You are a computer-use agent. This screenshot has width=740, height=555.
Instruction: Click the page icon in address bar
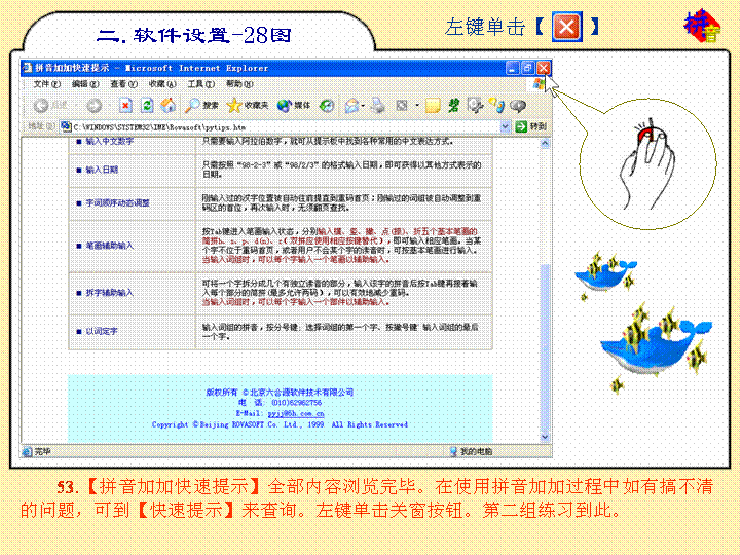tap(66, 126)
